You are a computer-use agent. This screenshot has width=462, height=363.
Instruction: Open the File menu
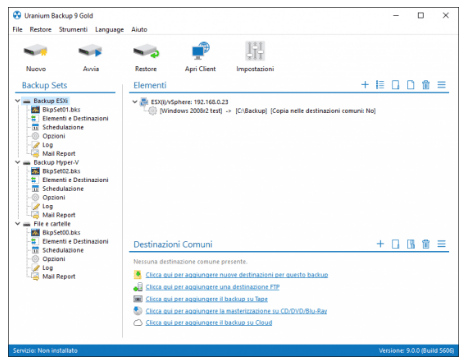pos(17,29)
